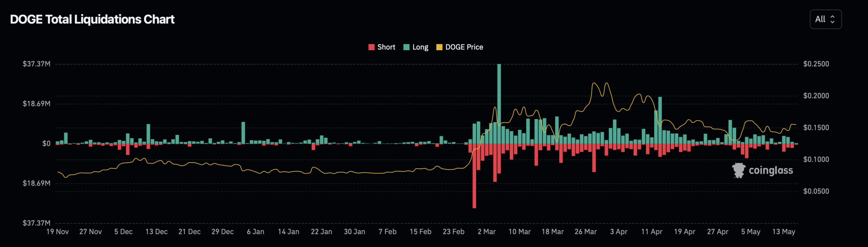868x247 pixels.
Task: Click the $0.2000 price axis label
Action: [816, 96]
